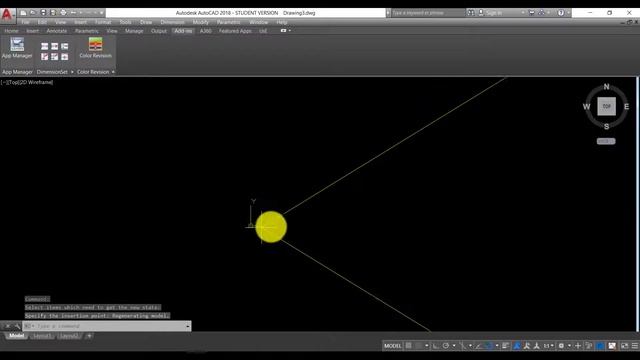Switch to the Layout1 tab
This screenshot has width=640, height=360.
pyautogui.click(x=42, y=336)
